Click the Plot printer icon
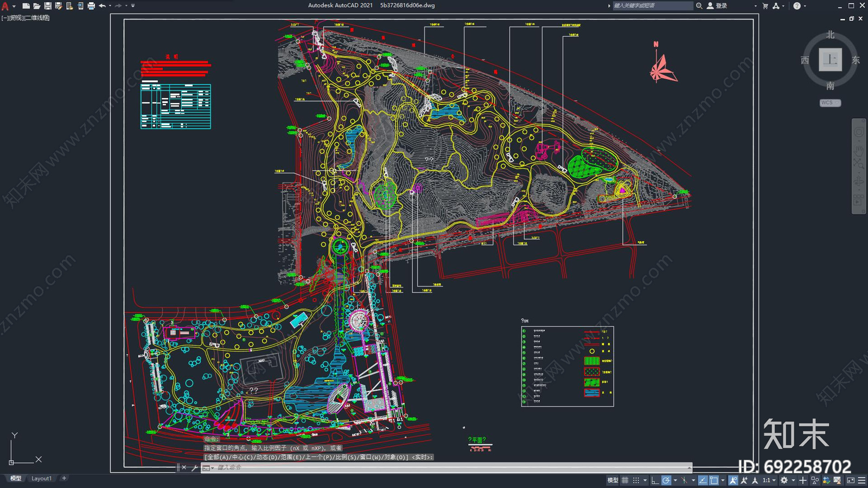Viewport: 868px width, 488px height. point(91,6)
